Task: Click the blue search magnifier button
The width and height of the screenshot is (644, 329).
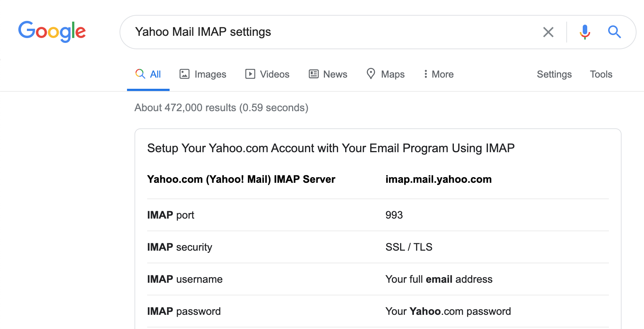Action: coord(614,32)
